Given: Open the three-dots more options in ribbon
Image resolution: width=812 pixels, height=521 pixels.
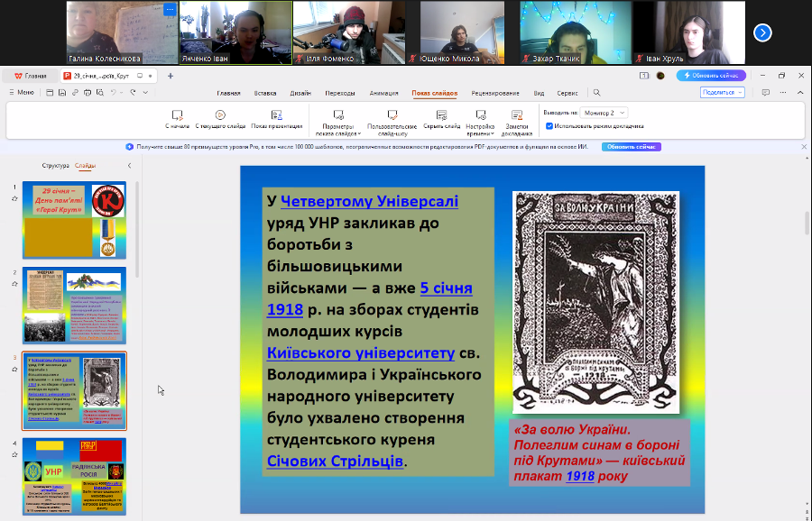Looking at the screenshot, I should [783, 93].
